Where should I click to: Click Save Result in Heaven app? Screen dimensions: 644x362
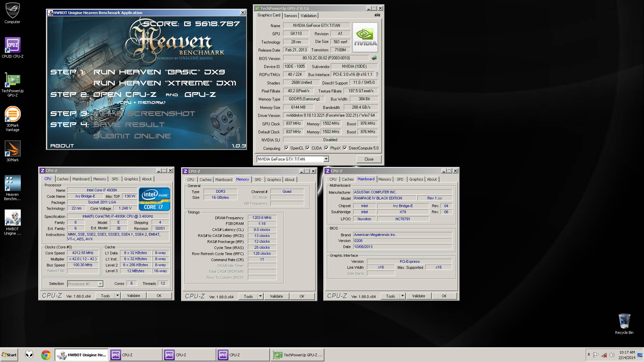pos(129,125)
